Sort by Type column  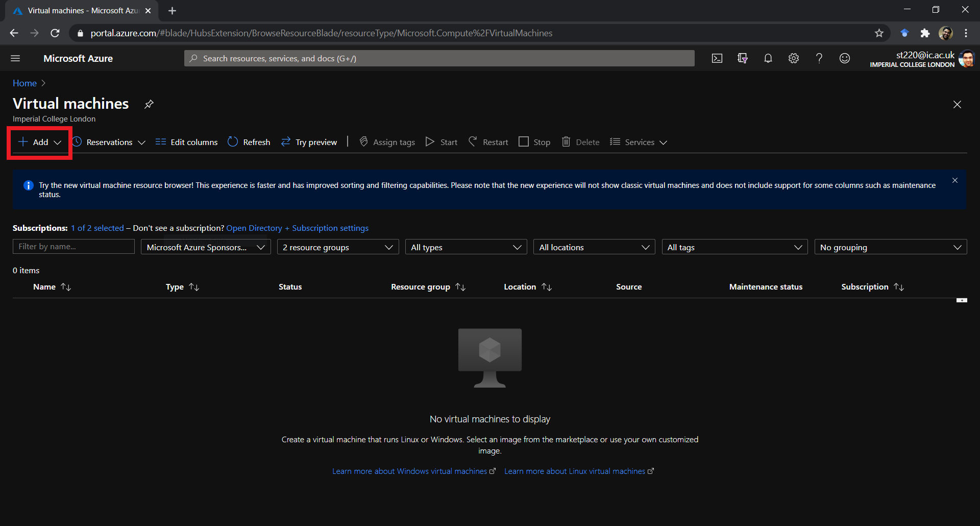click(182, 287)
